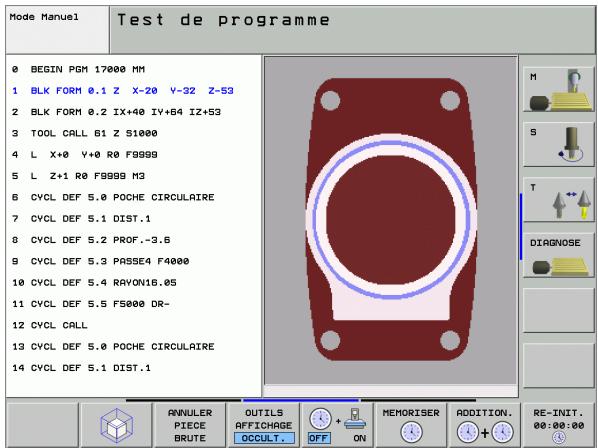Click the ADDITION. time soft key
This screenshot has width=598, height=448.
(484, 426)
